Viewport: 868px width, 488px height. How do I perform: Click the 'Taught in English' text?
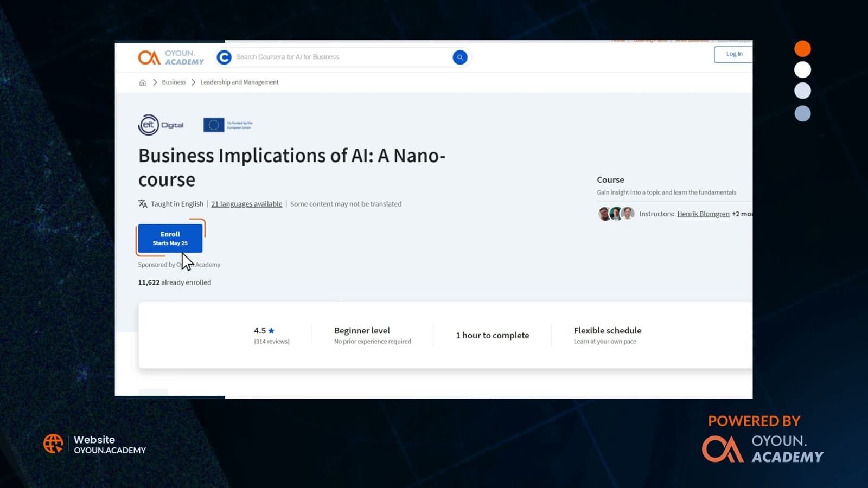click(x=177, y=204)
